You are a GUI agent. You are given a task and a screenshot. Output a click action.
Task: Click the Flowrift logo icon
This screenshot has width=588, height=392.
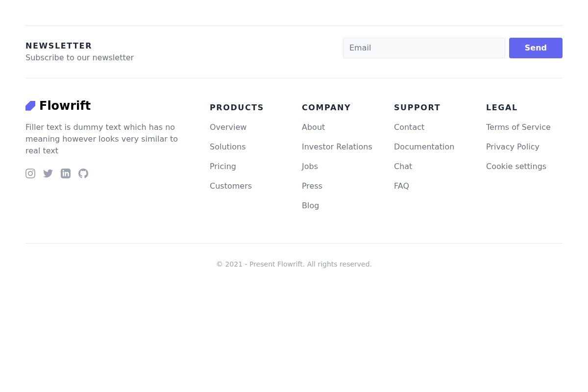[30, 105]
